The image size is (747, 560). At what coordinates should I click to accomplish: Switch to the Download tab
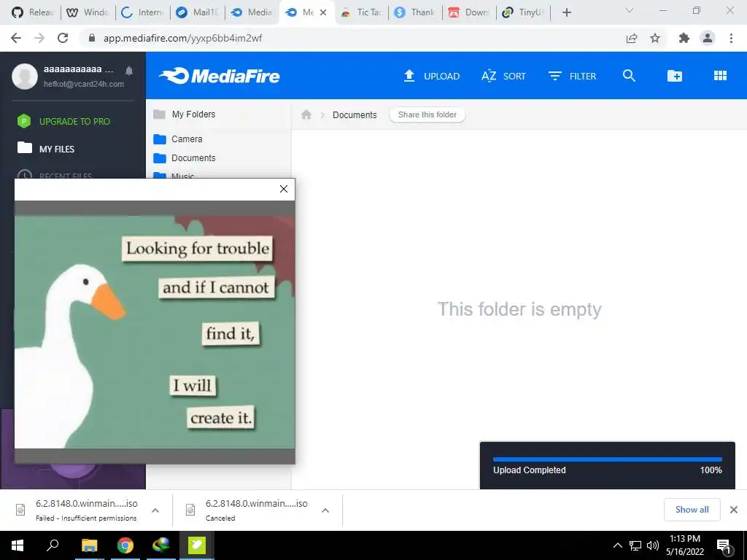pos(469,12)
